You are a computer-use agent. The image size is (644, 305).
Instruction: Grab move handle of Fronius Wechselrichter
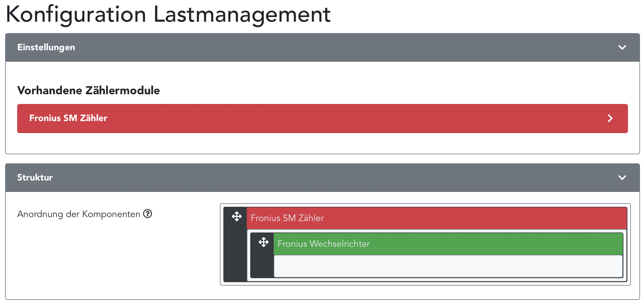pyautogui.click(x=263, y=242)
